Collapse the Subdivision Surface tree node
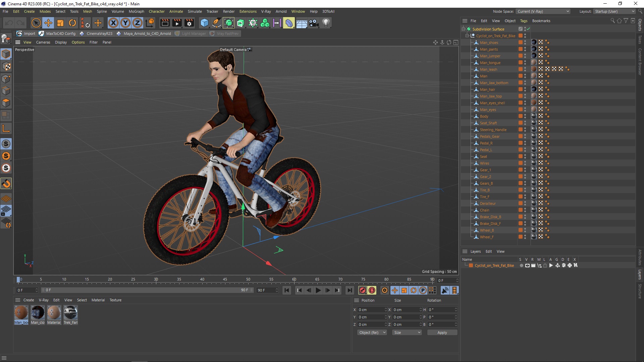This screenshot has height=362, width=644. [463, 29]
